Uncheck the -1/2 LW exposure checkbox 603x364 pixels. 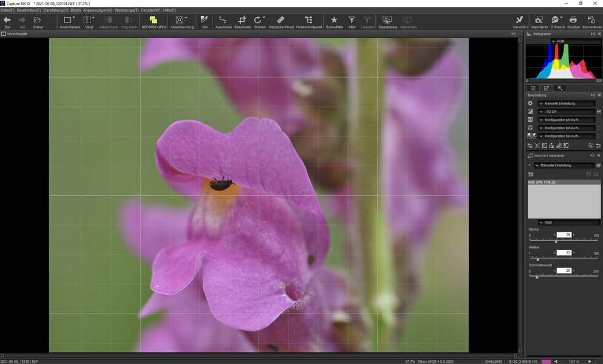tap(599, 112)
